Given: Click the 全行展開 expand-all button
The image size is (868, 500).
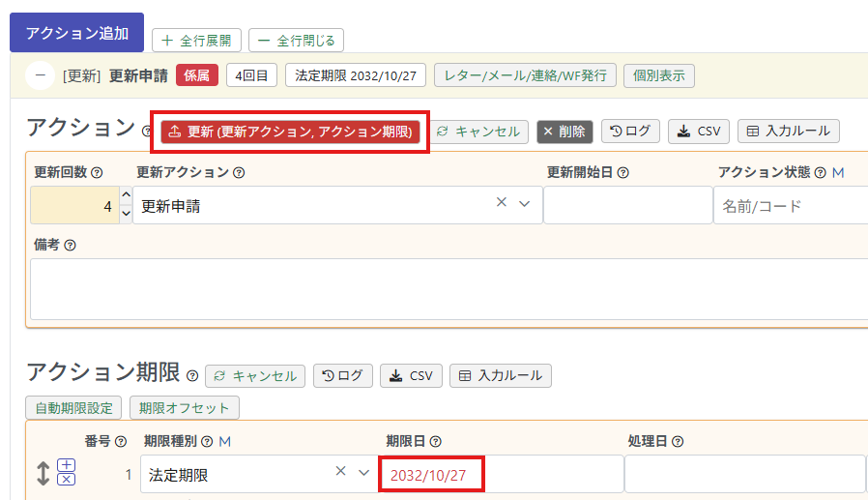Looking at the screenshot, I should (x=196, y=41).
